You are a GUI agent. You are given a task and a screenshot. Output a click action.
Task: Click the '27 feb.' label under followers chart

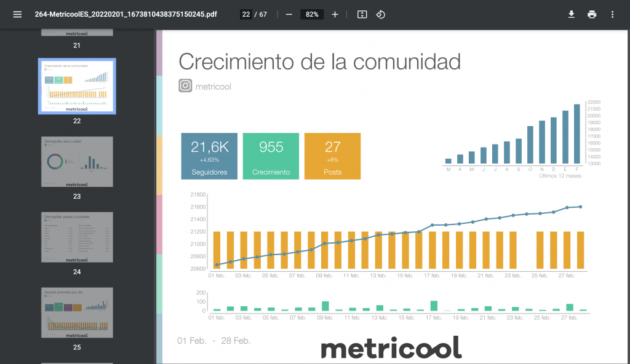pos(567,275)
